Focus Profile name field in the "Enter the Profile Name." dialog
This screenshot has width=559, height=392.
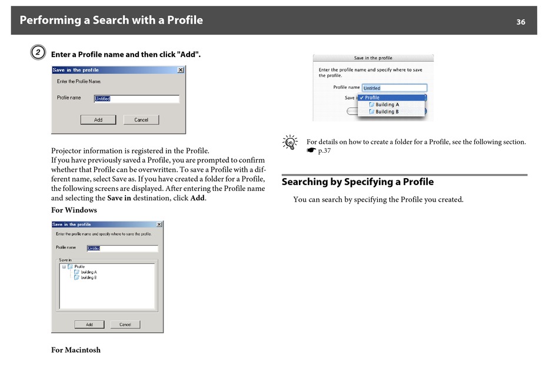coord(137,99)
